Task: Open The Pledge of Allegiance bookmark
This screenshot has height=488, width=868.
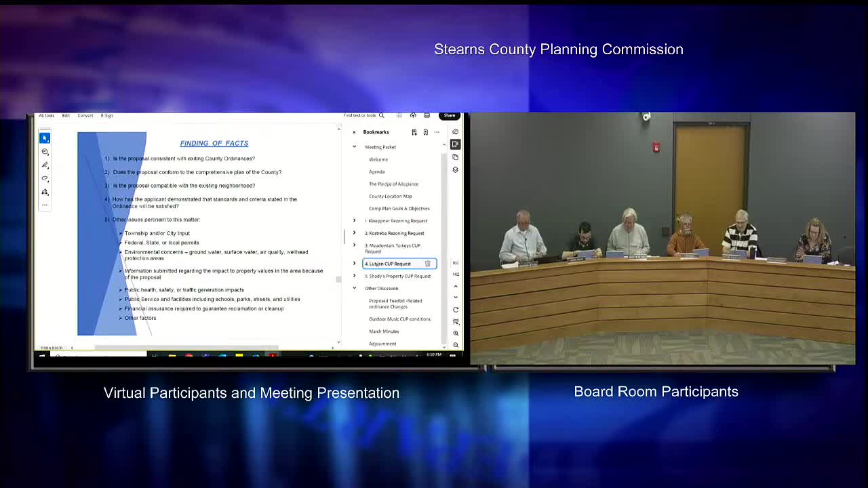Action: click(x=393, y=184)
